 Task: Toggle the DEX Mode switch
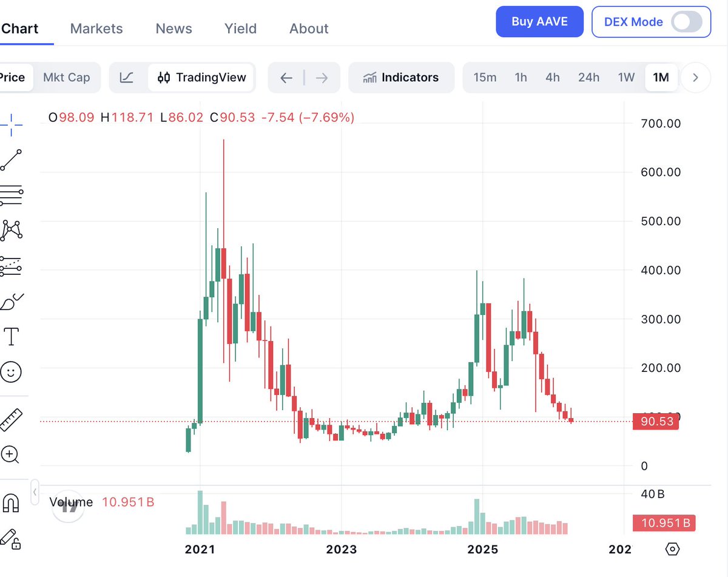click(x=687, y=22)
